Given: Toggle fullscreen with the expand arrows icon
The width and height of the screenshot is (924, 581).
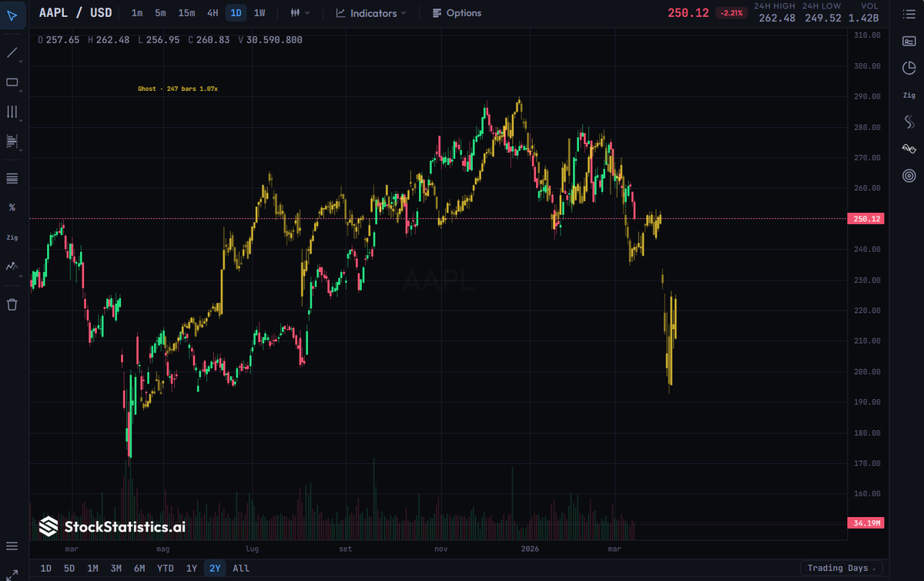Looking at the screenshot, I should [x=12, y=573].
